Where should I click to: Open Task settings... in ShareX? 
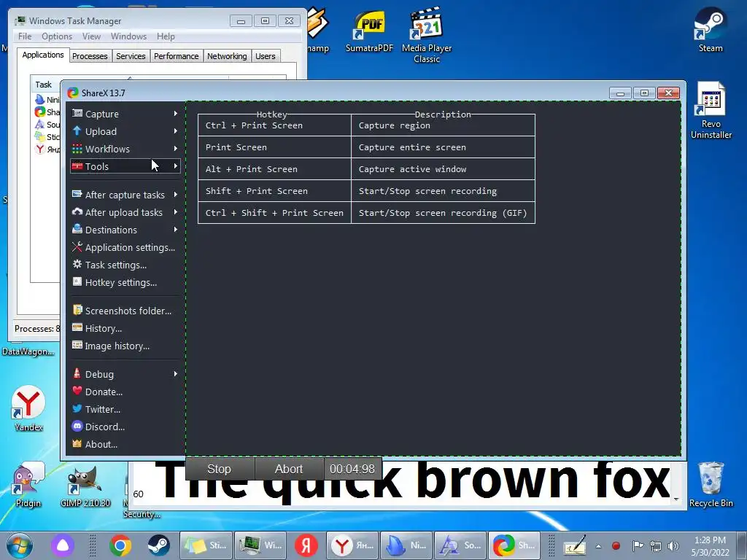[125, 265]
